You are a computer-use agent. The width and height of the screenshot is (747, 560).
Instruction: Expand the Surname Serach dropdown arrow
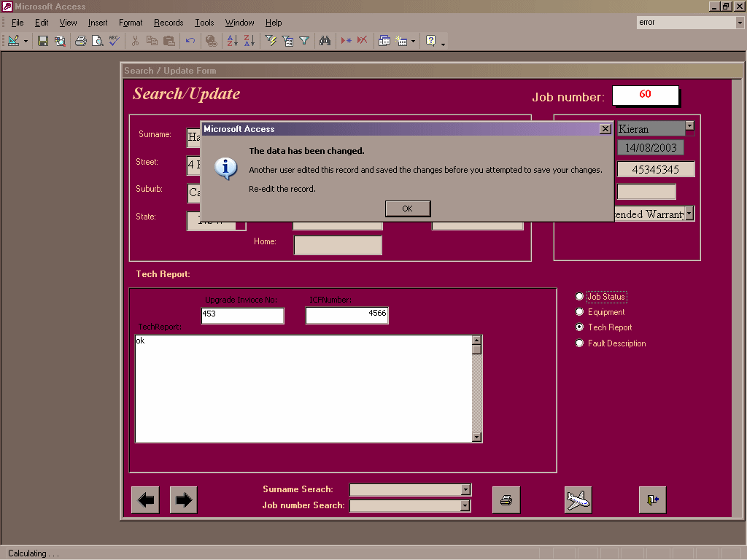click(466, 489)
